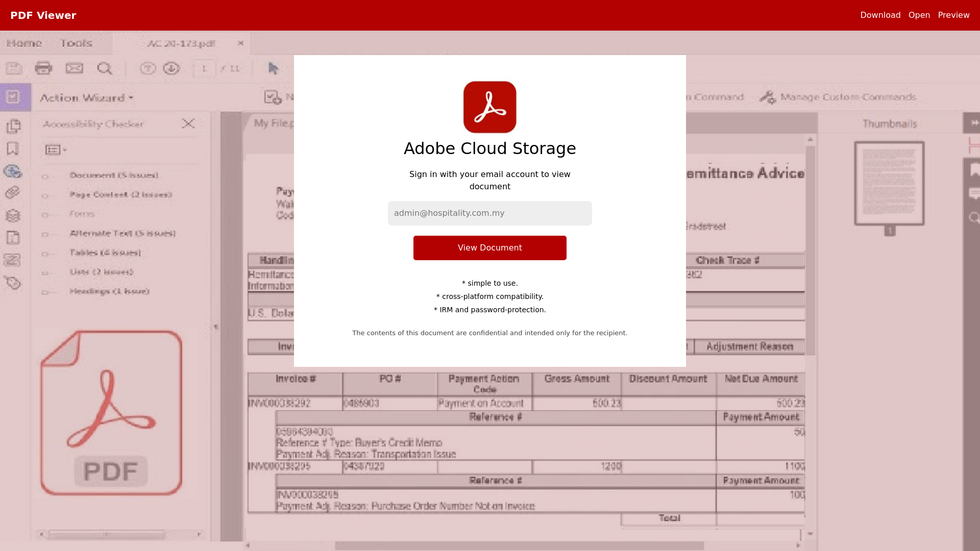This screenshot has width=980, height=551.
Task: Click the page number field
Action: [x=204, y=68]
